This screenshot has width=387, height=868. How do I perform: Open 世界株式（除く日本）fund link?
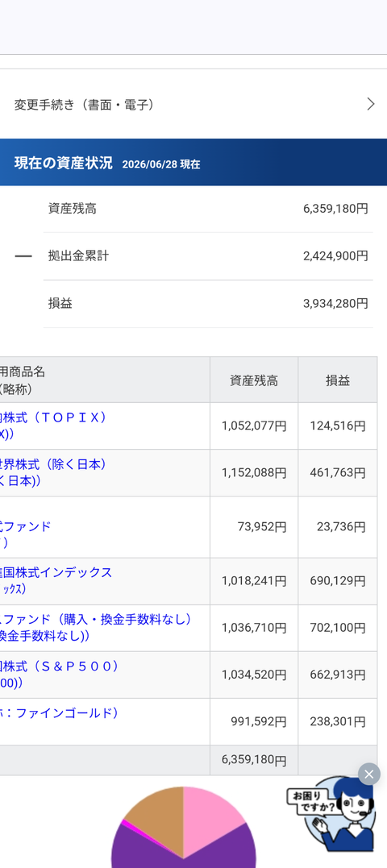[53, 473]
